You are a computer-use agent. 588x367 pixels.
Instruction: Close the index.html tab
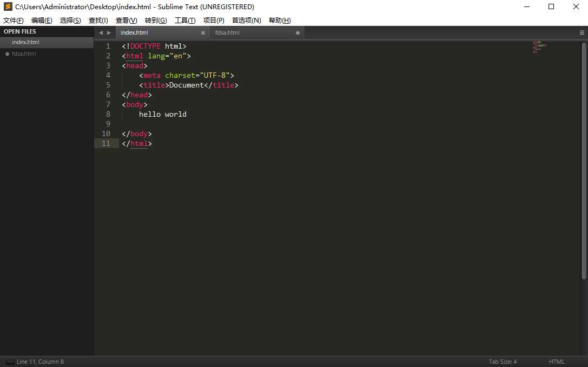(203, 32)
